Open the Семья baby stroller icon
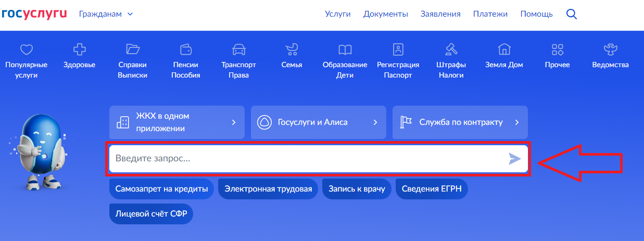 coord(292,49)
